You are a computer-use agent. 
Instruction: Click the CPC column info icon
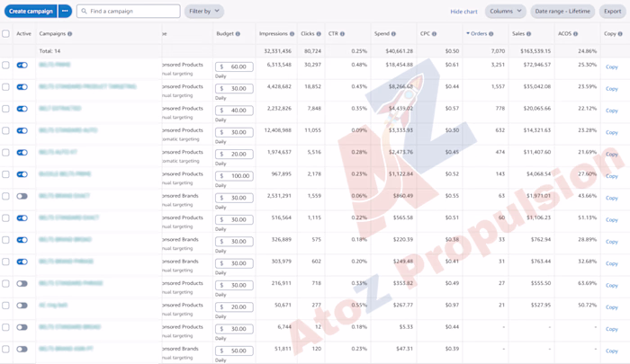[x=435, y=34]
